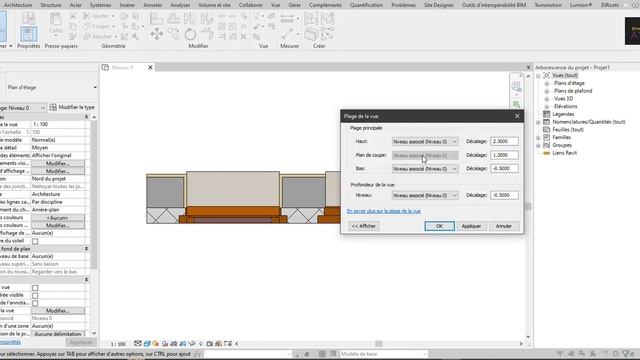Click the Vues (tout) view icon
This screenshot has height=360, width=640.
coord(547,76)
